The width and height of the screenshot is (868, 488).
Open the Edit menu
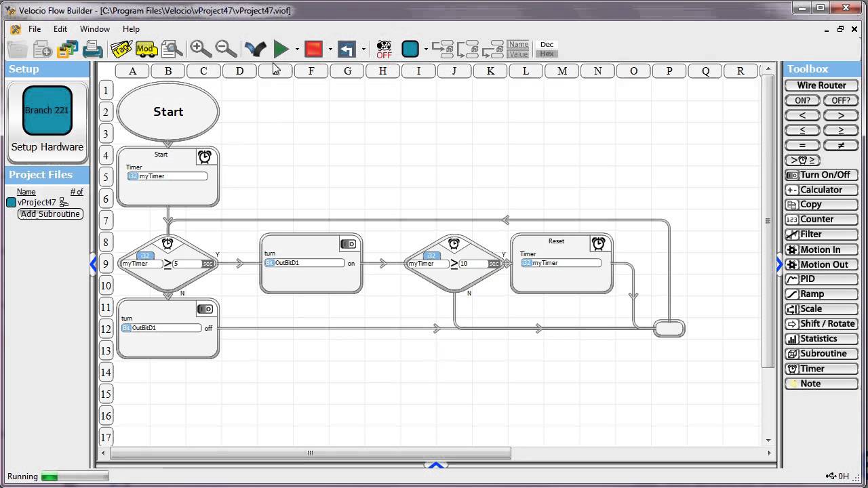(x=60, y=29)
